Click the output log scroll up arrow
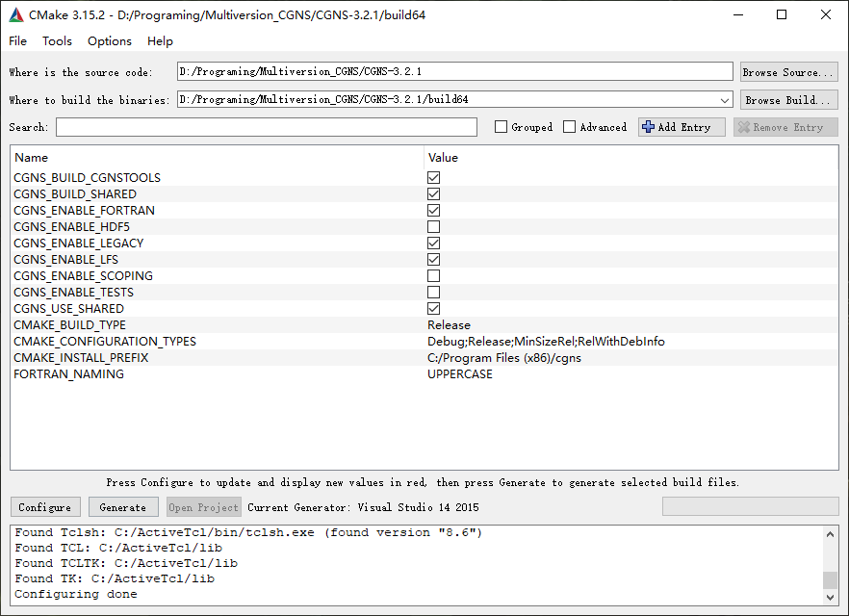 [830, 534]
